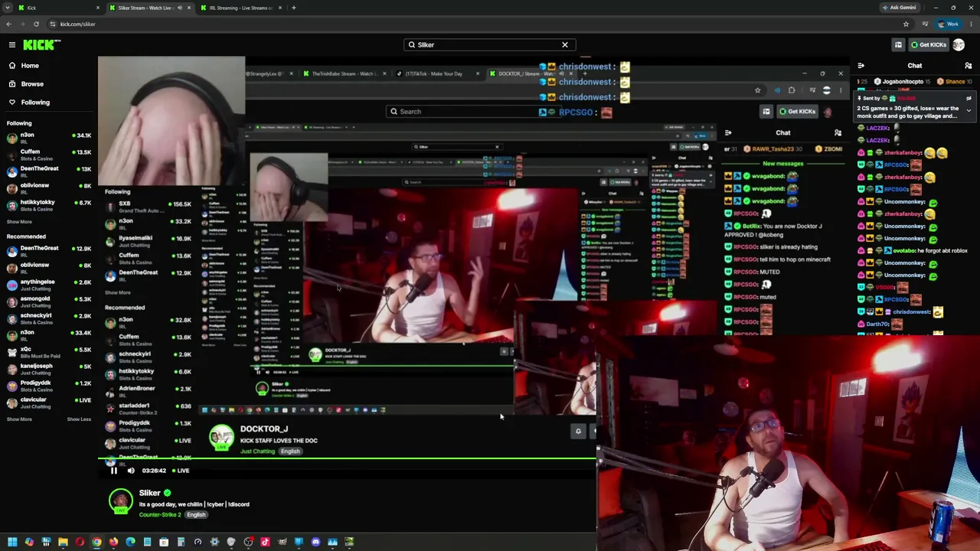Viewport: 980px width, 551px height.
Task: Open Following in the sidebar
Action: (35, 103)
